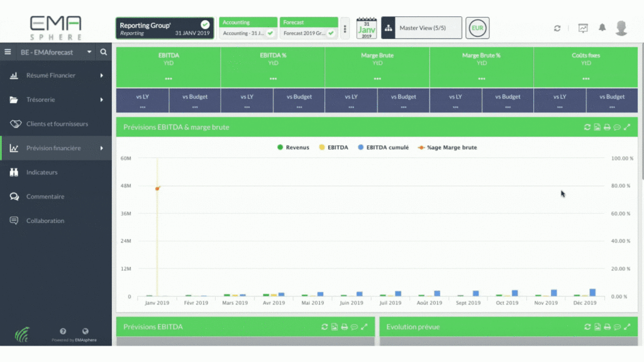Open the top bar chart presentation icon
The image size is (644, 362).
pyautogui.click(x=583, y=28)
